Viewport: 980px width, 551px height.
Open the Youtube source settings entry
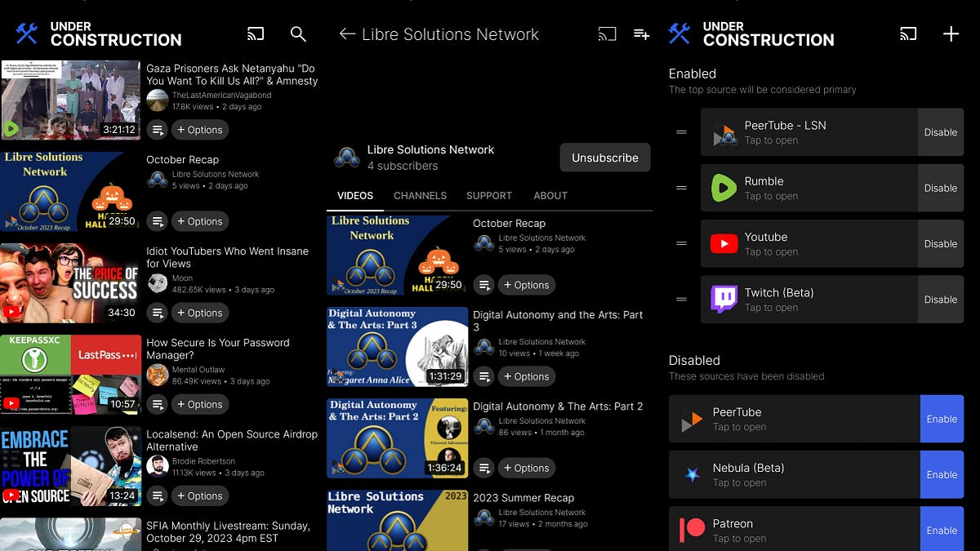point(809,243)
